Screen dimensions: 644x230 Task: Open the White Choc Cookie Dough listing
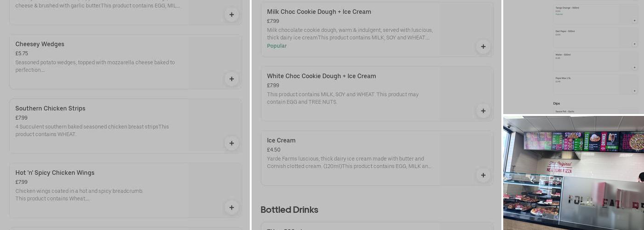321,76
